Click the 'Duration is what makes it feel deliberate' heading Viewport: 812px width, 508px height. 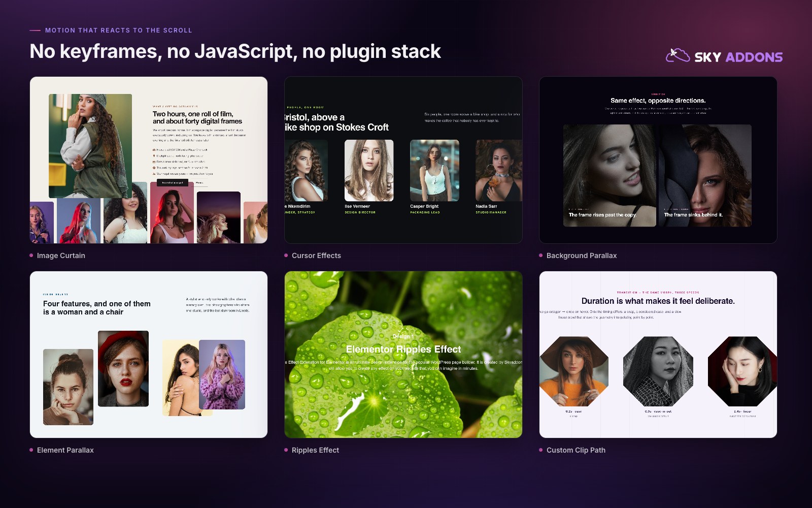tap(658, 301)
